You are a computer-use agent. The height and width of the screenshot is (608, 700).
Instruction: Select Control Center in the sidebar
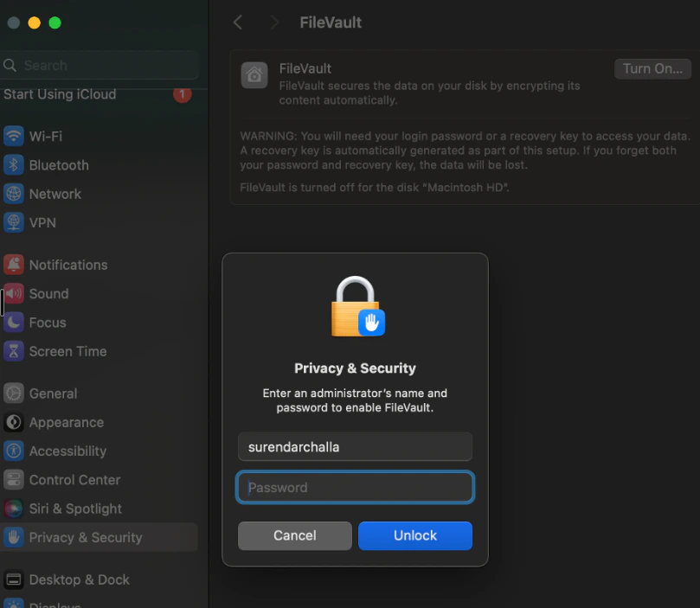tap(100, 479)
